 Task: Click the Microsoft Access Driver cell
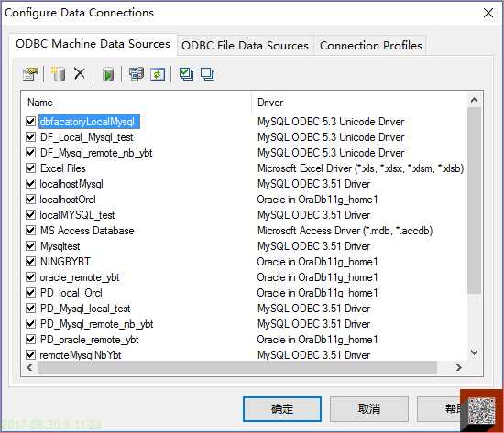pos(345,231)
